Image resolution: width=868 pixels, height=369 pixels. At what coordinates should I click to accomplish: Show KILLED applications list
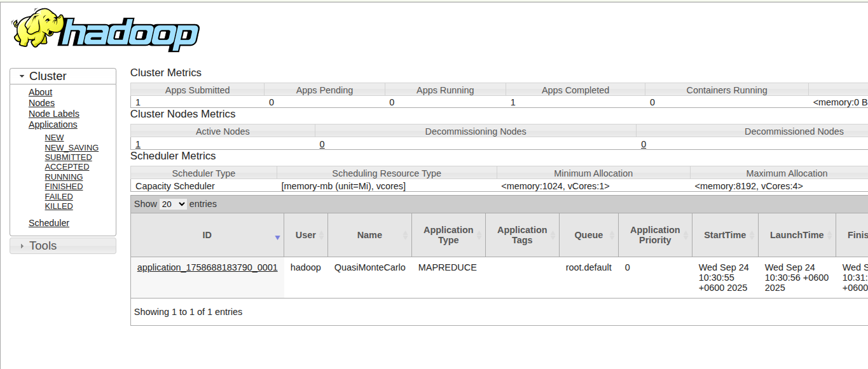[x=59, y=206]
